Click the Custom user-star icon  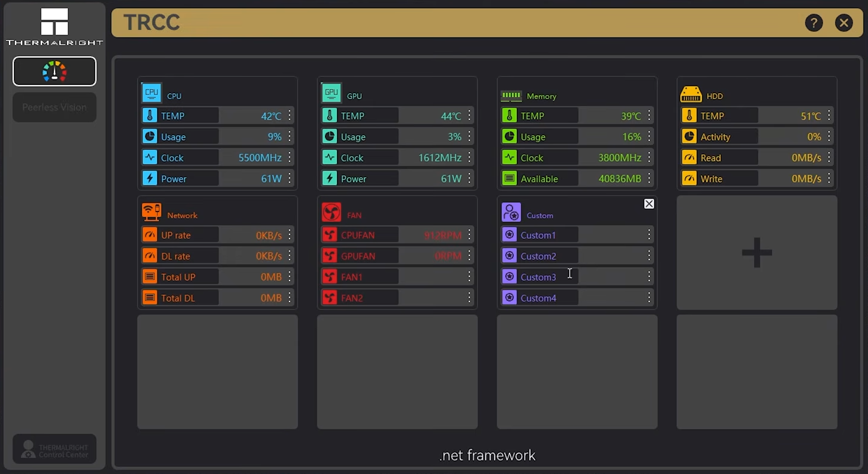coord(511,212)
